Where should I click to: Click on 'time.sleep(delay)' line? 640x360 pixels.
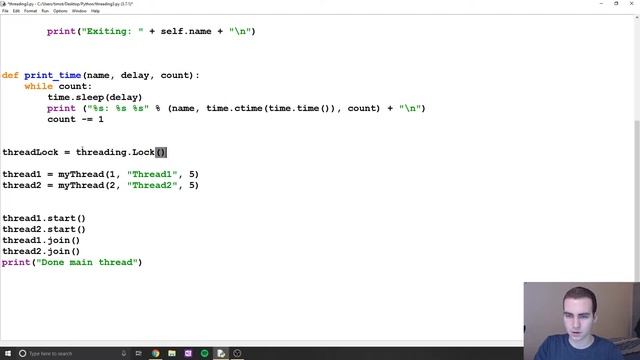pyautogui.click(x=95, y=97)
